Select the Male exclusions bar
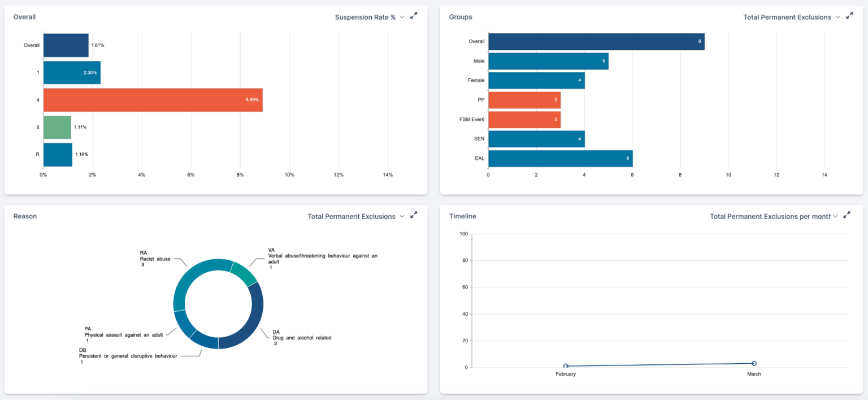The width and height of the screenshot is (868, 400). [x=548, y=61]
